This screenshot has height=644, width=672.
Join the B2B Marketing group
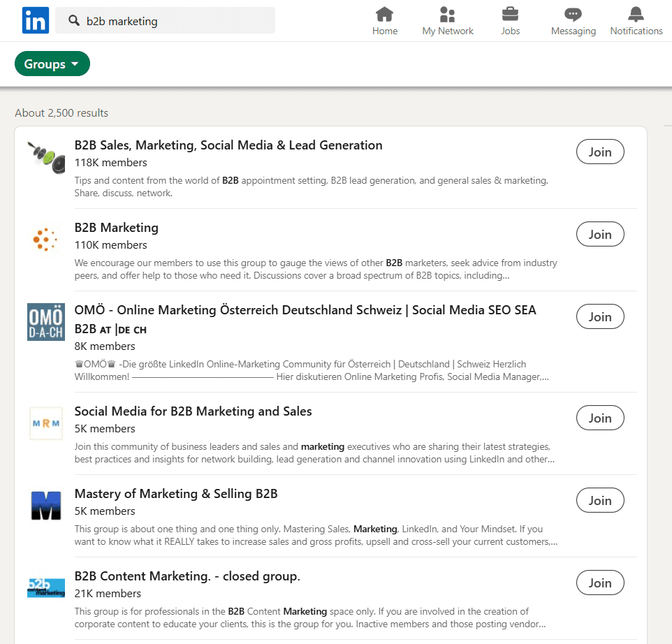coord(600,234)
